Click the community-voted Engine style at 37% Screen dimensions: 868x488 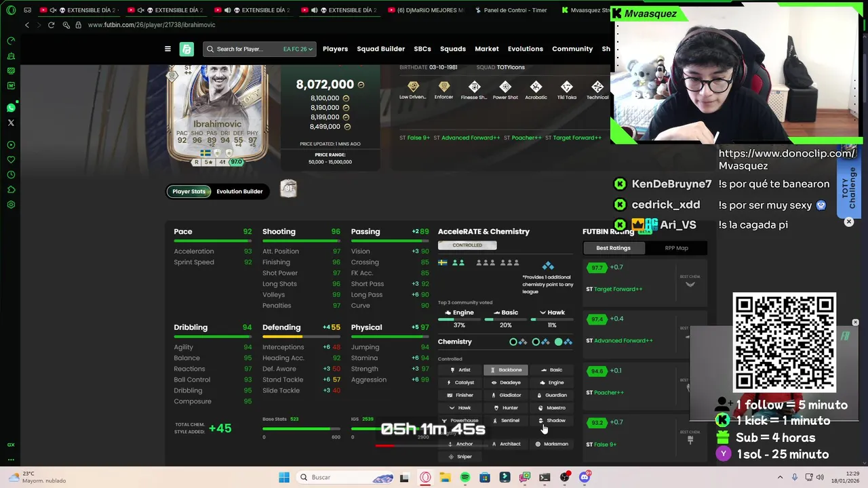click(459, 318)
